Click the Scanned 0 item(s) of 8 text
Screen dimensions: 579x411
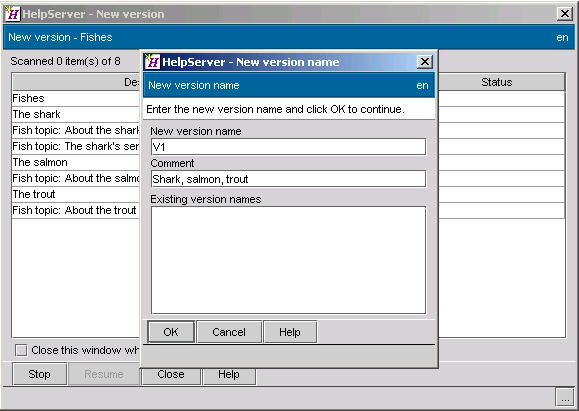[x=65, y=61]
